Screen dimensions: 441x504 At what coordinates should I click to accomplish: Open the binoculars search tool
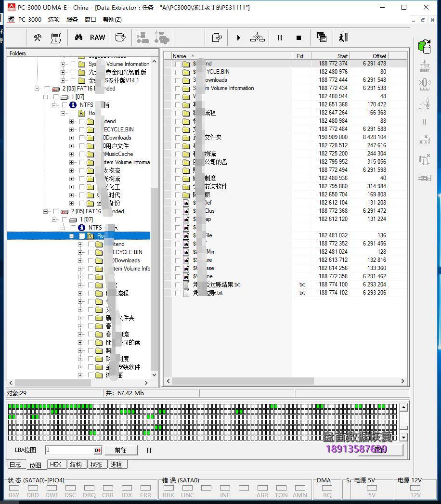pyautogui.click(x=79, y=37)
